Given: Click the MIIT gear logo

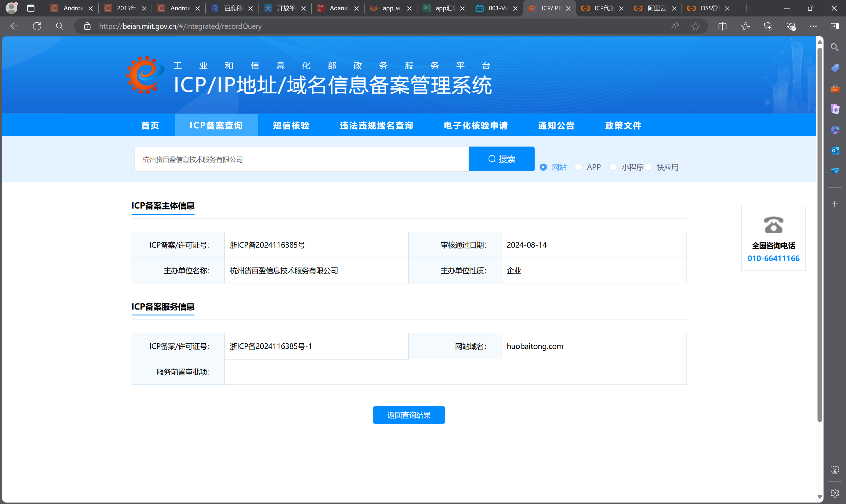Looking at the screenshot, I should 145,75.
